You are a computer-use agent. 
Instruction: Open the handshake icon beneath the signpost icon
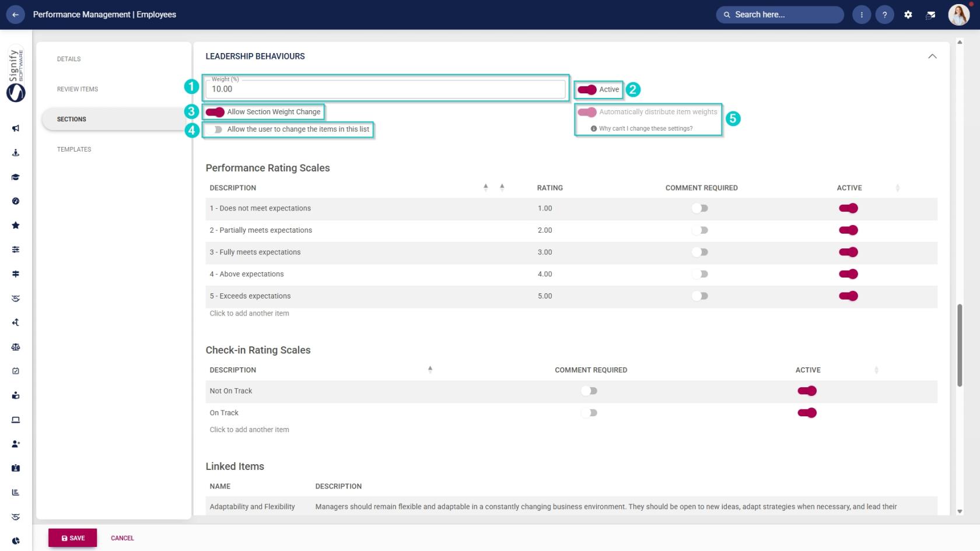coord(16,299)
